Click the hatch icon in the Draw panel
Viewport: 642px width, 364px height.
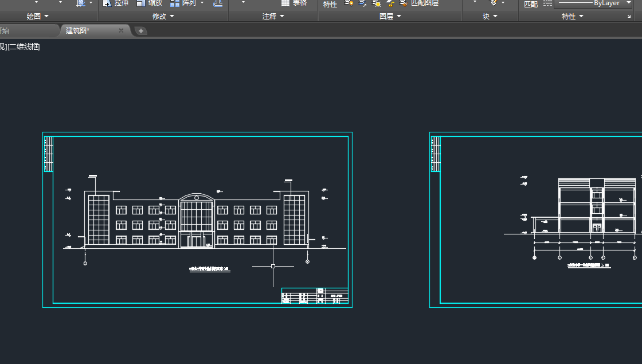coord(81,3)
